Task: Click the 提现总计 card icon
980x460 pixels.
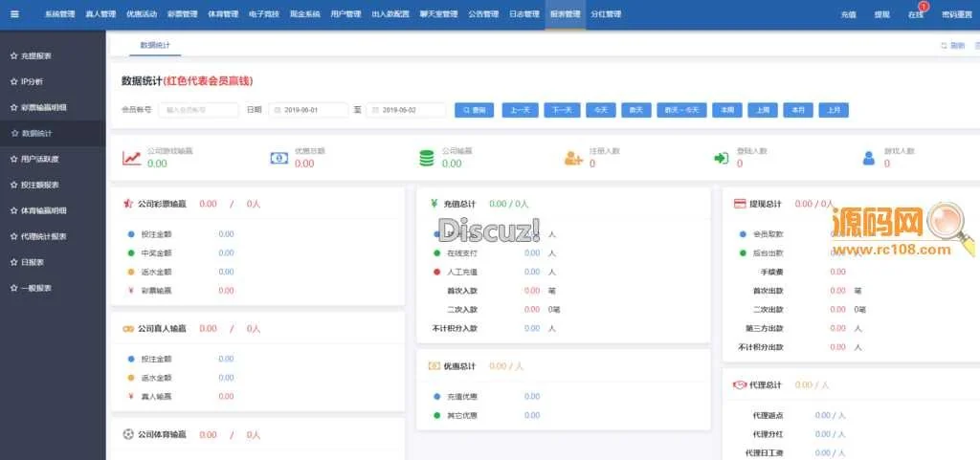Action: (740, 204)
